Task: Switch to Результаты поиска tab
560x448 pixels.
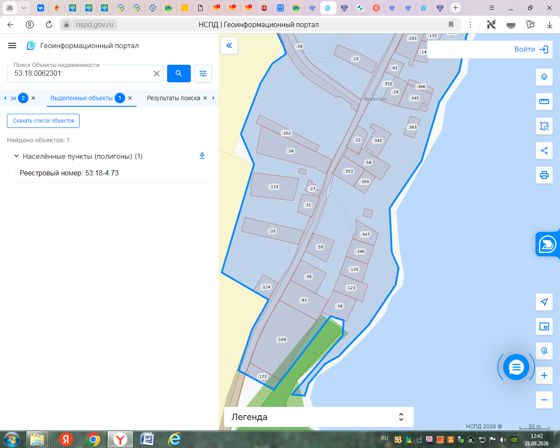Action: [173, 98]
